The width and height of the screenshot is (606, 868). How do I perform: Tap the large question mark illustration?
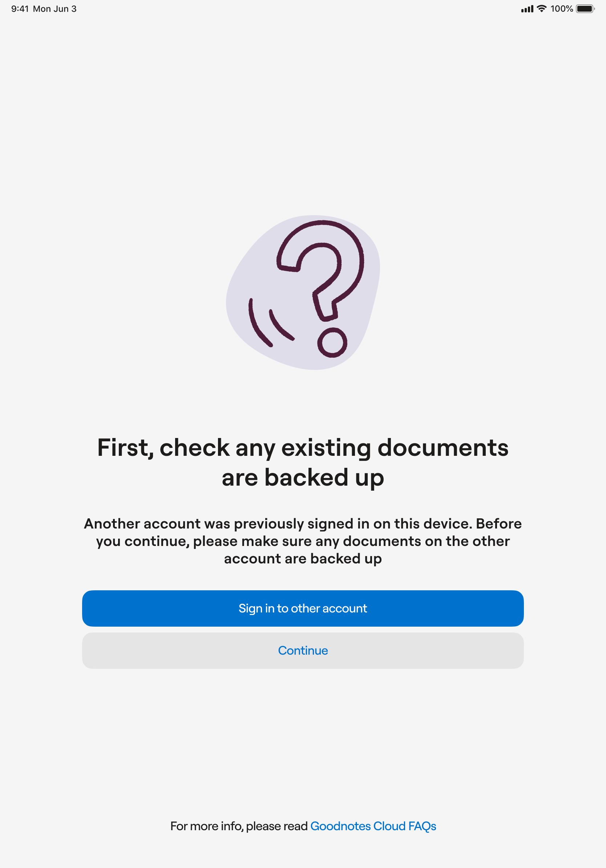(303, 292)
